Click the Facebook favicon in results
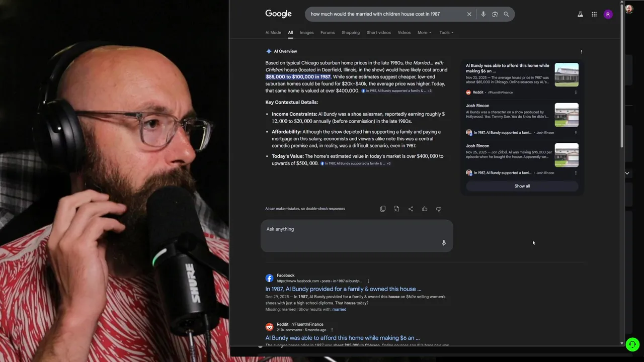Screen dimensions: 644x362 tap(269, 278)
